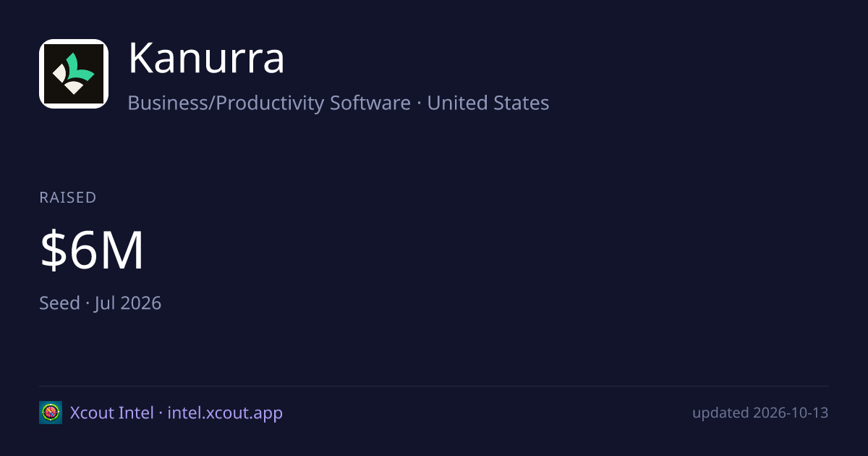This screenshot has height=456, width=868.
Task: Open the Xcout Intel · intel.xcout.app link
Action: (x=176, y=413)
